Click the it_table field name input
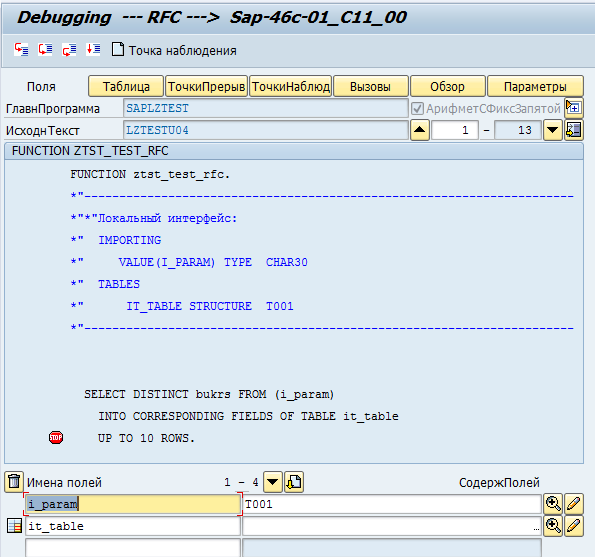595x557 pixels. [133, 526]
